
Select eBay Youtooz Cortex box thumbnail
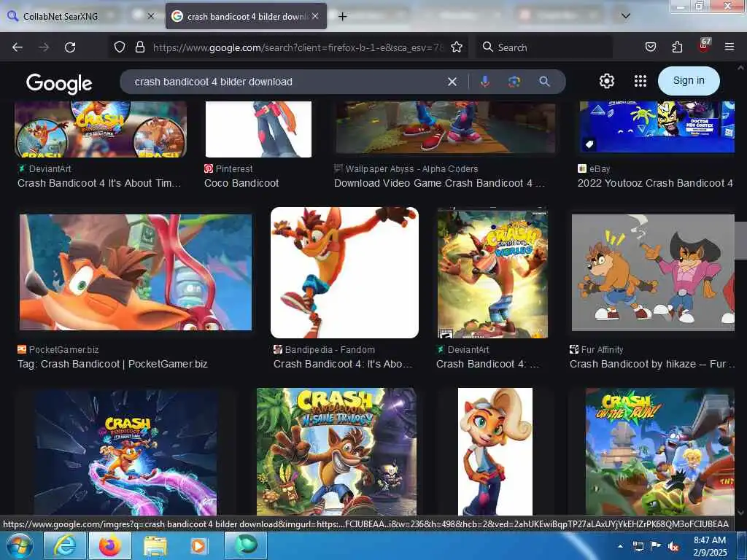pyautogui.click(x=657, y=127)
